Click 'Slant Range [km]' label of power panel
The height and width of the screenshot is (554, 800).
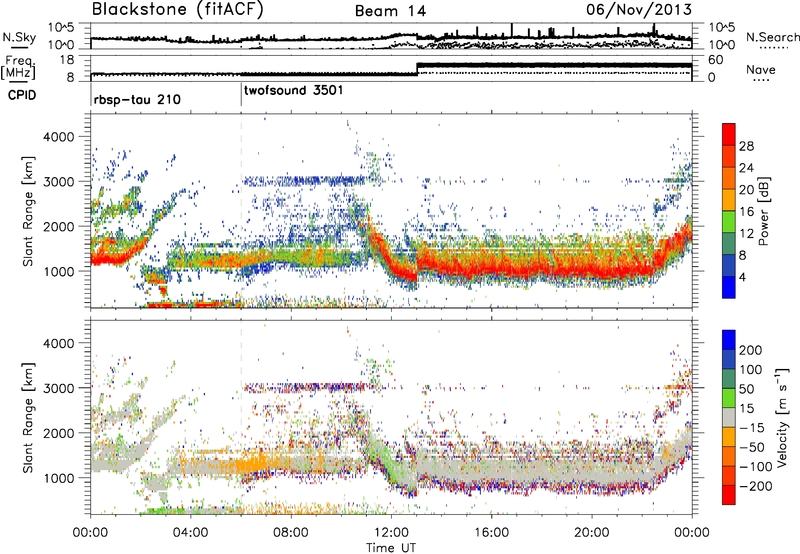click(28, 211)
